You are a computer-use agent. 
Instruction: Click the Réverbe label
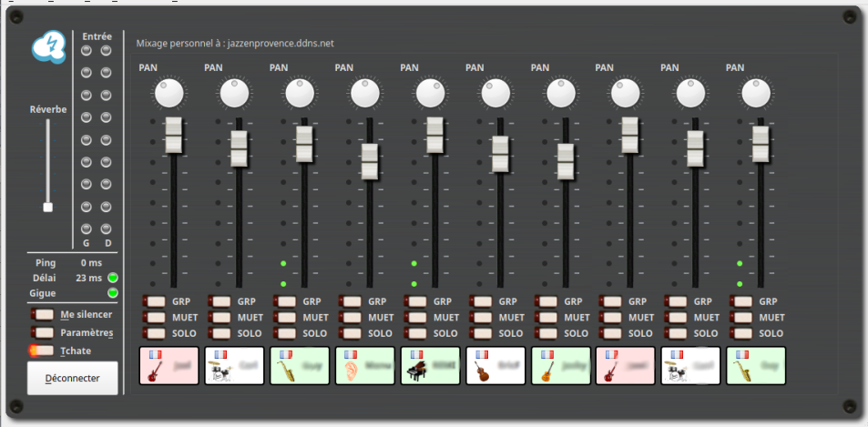(48, 109)
